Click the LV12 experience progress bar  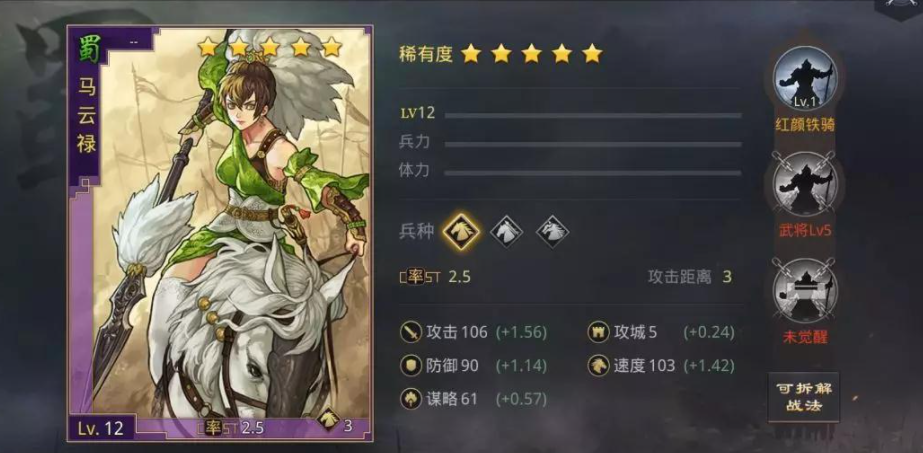pos(593,115)
